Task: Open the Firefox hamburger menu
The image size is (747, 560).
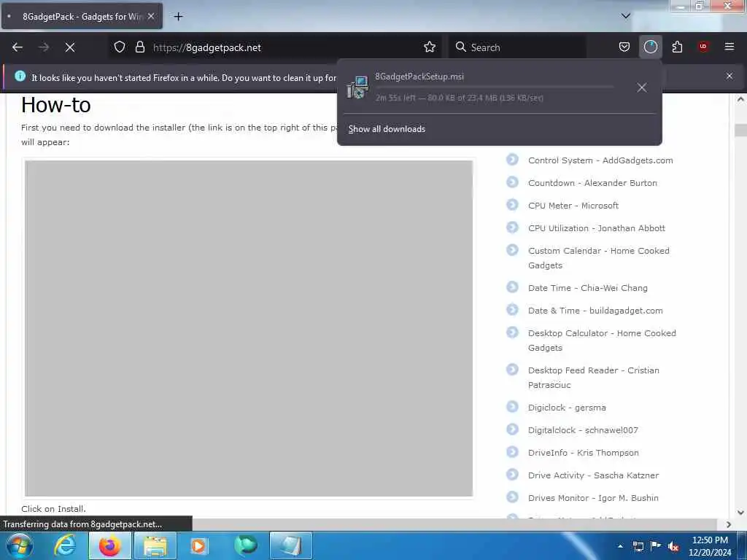Action: point(729,47)
